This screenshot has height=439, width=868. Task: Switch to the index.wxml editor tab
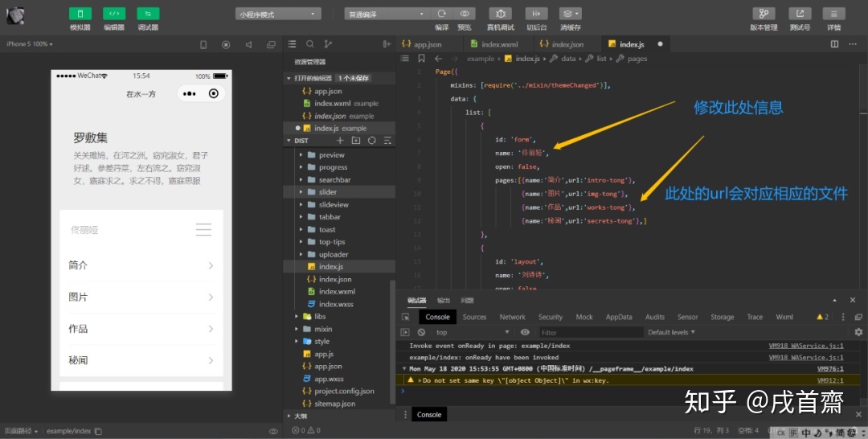pyautogui.click(x=499, y=44)
